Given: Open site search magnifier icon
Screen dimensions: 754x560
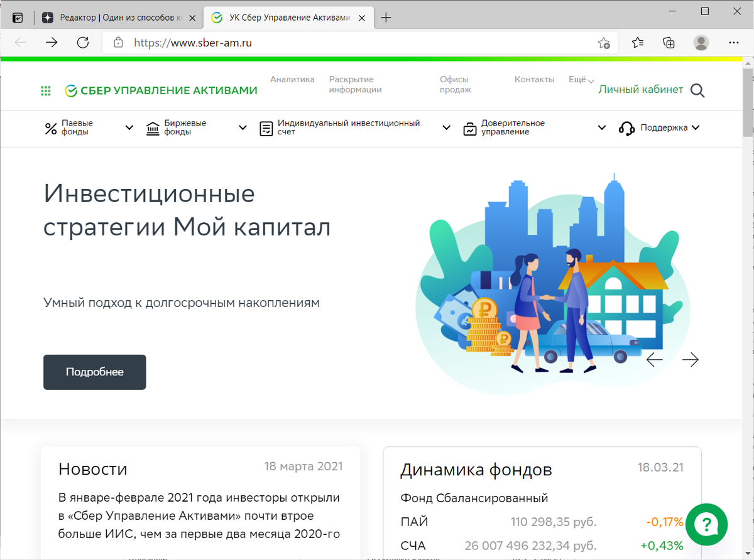Looking at the screenshot, I should [x=697, y=91].
